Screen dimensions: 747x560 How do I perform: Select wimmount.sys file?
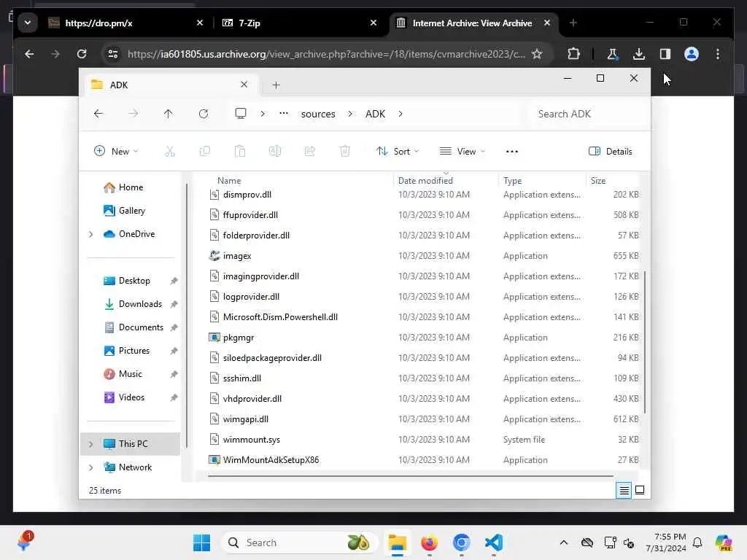point(424,440)
